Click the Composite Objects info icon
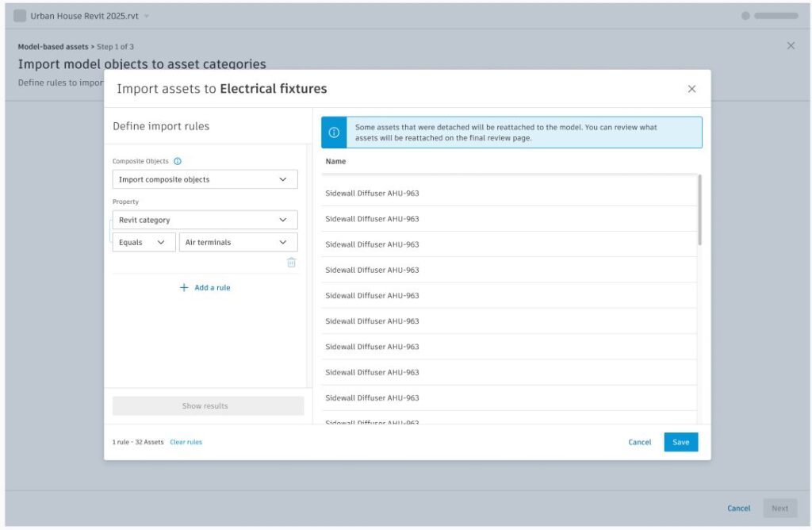This screenshot has height=530, width=812. click(177, 161)
